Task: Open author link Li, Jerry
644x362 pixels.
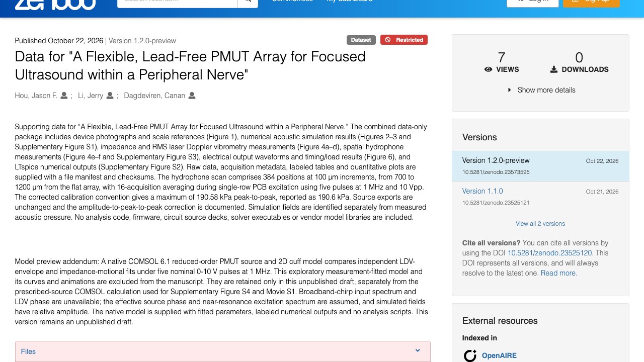Action: tap(91, 96)
